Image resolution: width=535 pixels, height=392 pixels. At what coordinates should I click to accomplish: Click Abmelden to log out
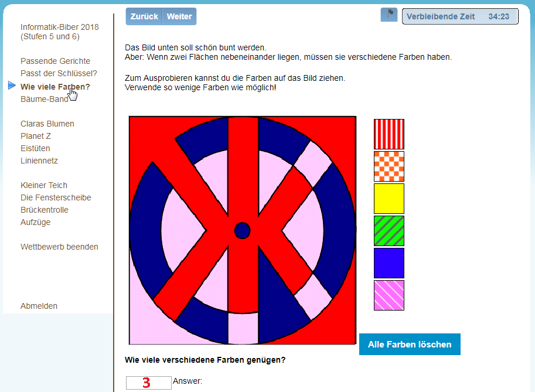pos(39,306)
